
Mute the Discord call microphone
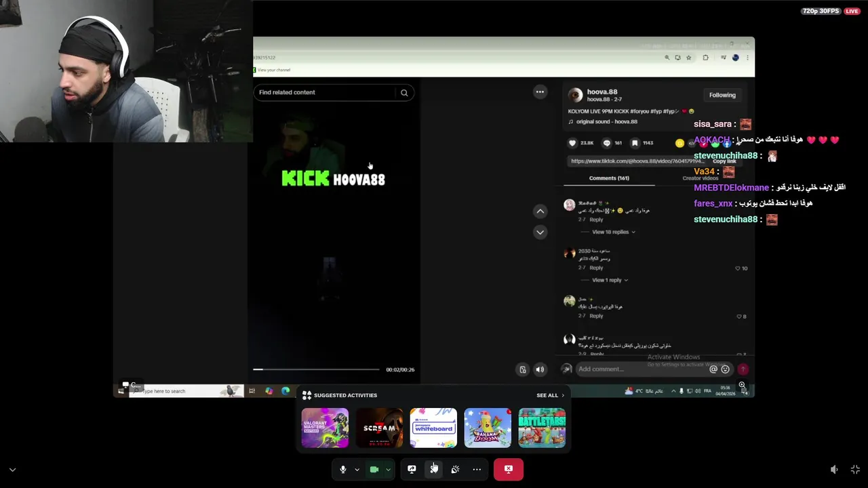343,469
